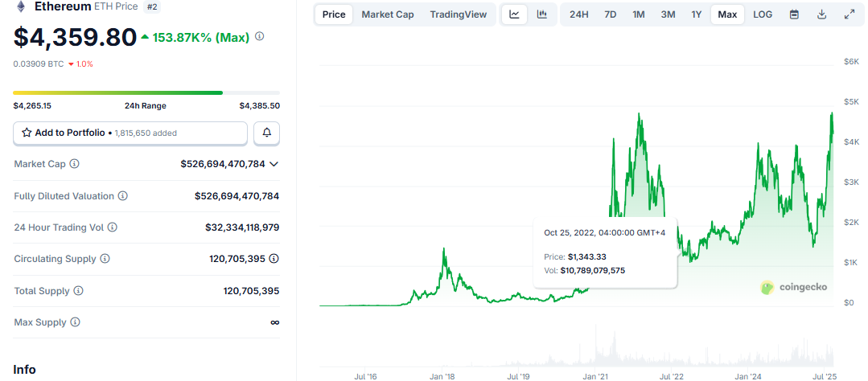Open Fully Diluted Valuation info icon

[123, 196]
